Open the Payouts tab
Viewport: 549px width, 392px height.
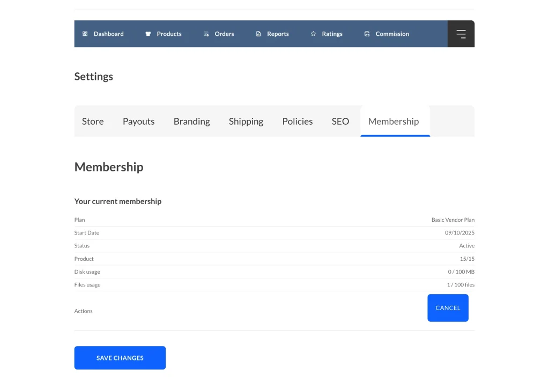(x=138, y=122)
